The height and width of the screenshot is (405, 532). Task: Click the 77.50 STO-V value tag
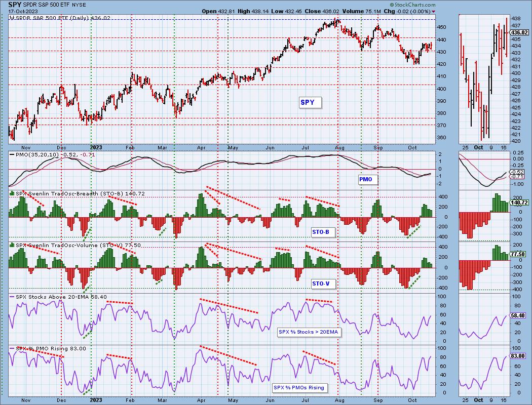(x=517, y=254)
